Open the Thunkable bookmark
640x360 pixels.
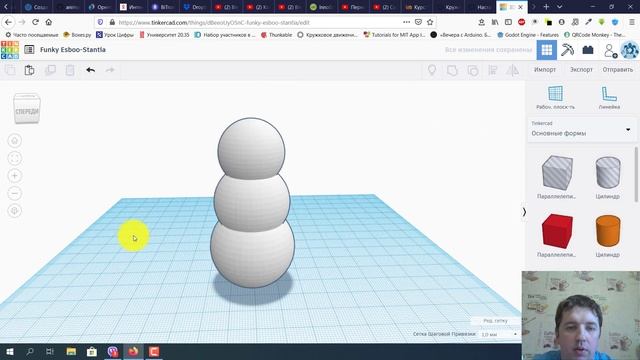click(x=276, y=35)
